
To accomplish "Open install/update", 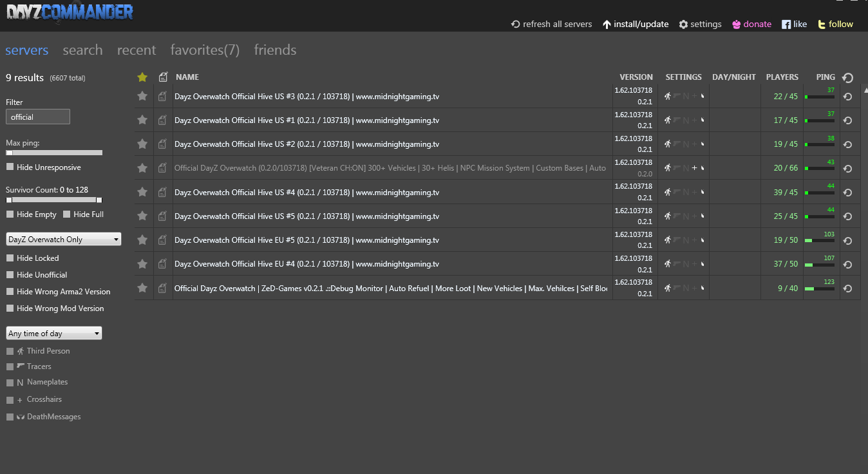I will click(636, 24).
